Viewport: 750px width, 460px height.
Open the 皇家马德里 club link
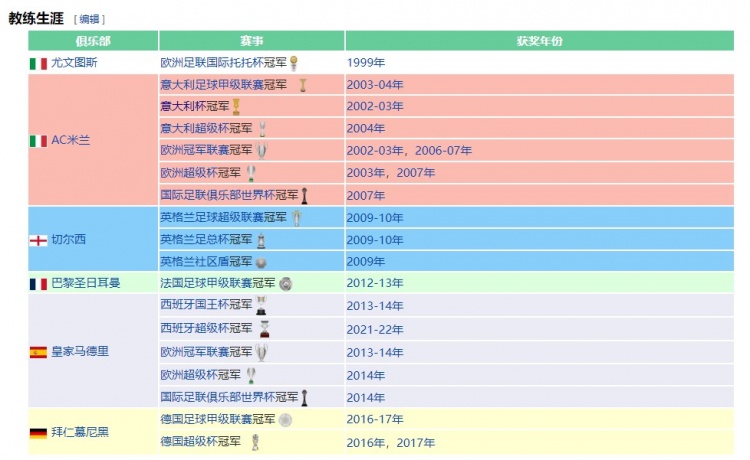[80, 351]
